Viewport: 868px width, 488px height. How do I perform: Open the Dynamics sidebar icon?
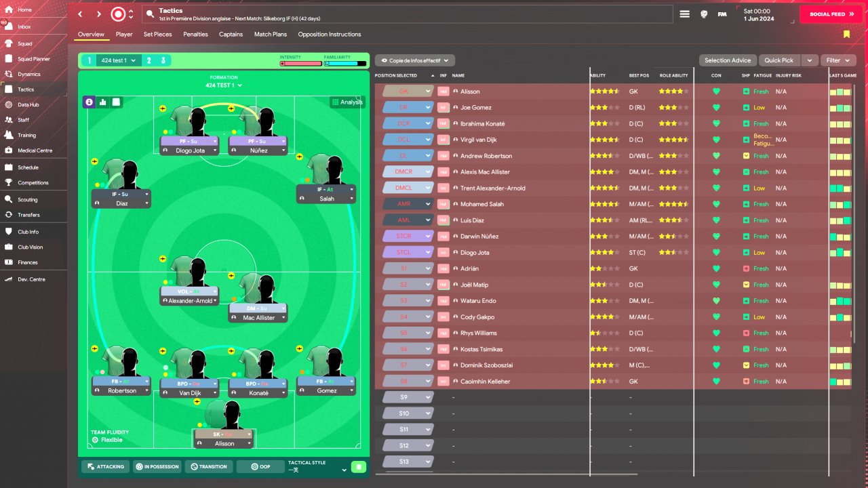[x=9, y=74]
